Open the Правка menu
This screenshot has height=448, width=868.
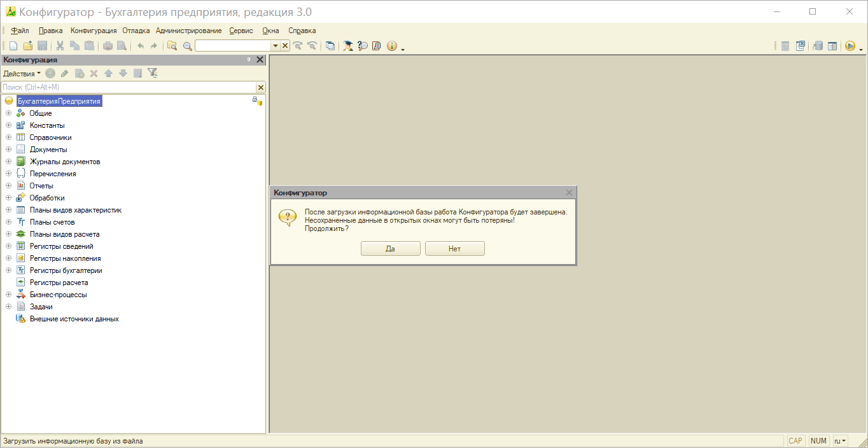(x=50, y=31)
